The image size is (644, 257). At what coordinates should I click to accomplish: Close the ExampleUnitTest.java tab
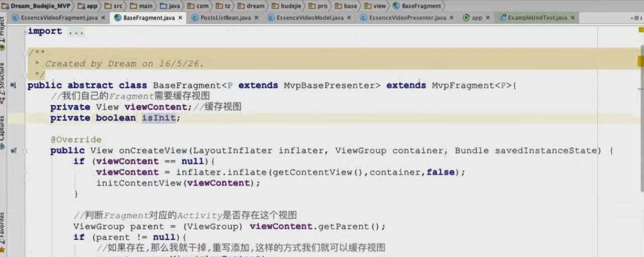coord(573,18)
